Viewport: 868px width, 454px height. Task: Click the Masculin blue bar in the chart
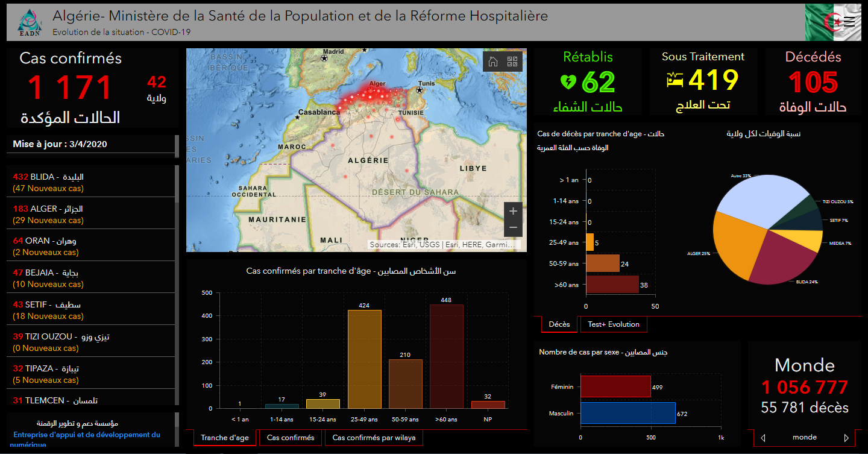pos(627,413)
